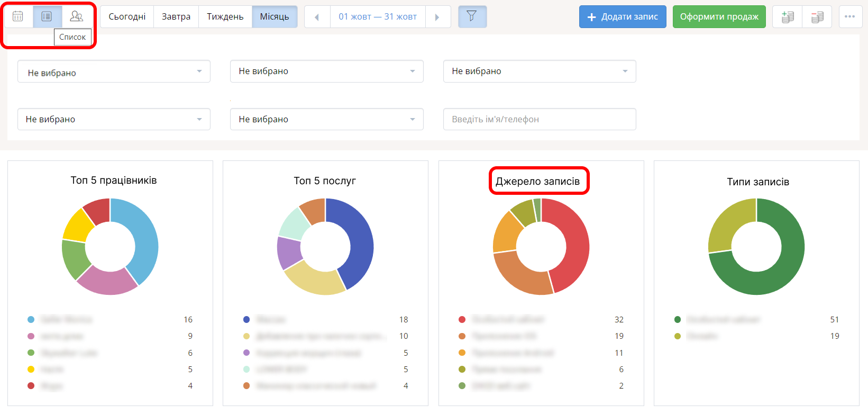The width and height of the screenshot is (868, 414).
Task: Select the Тиждень period tab
Action: click(x=225, y=17)
